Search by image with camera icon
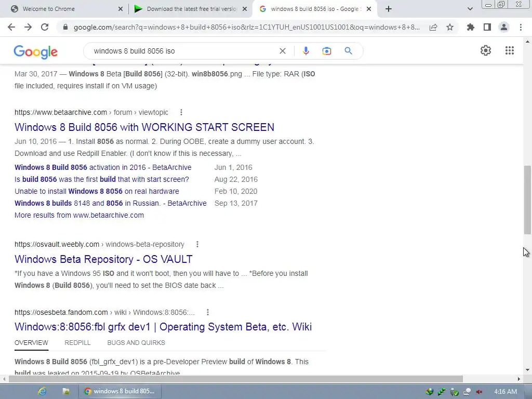This screenshot has height=399, width=532. [x=326, y=51]
